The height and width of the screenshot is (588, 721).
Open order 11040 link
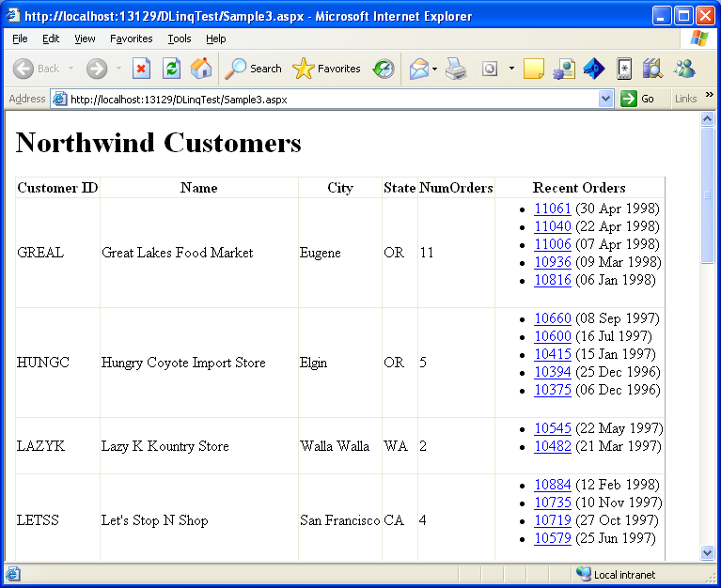click(552, 226)
